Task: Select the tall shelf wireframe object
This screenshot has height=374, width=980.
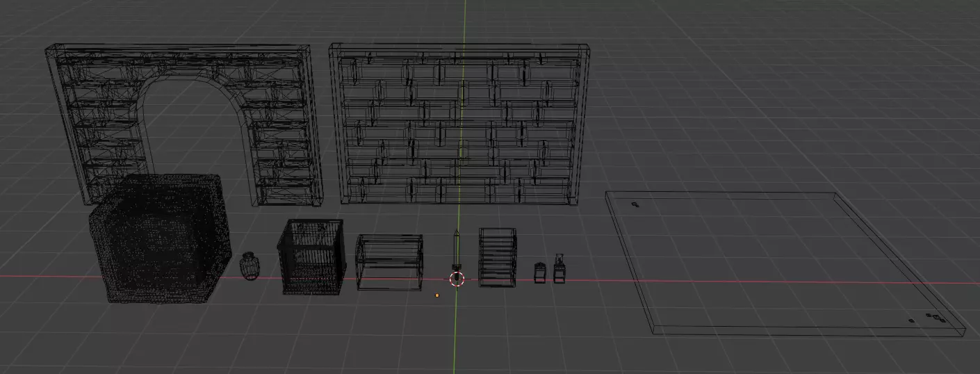Action: [498, 257]
